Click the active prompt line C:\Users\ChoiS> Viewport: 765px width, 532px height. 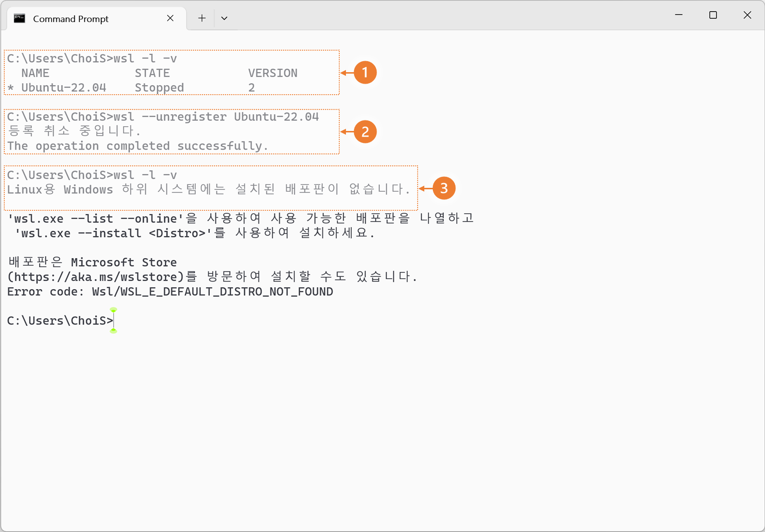pos(60,321)
